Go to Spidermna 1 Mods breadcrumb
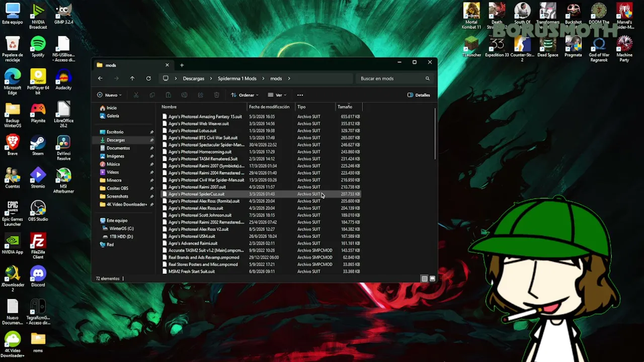644x362 pixels. pos(237,78)
